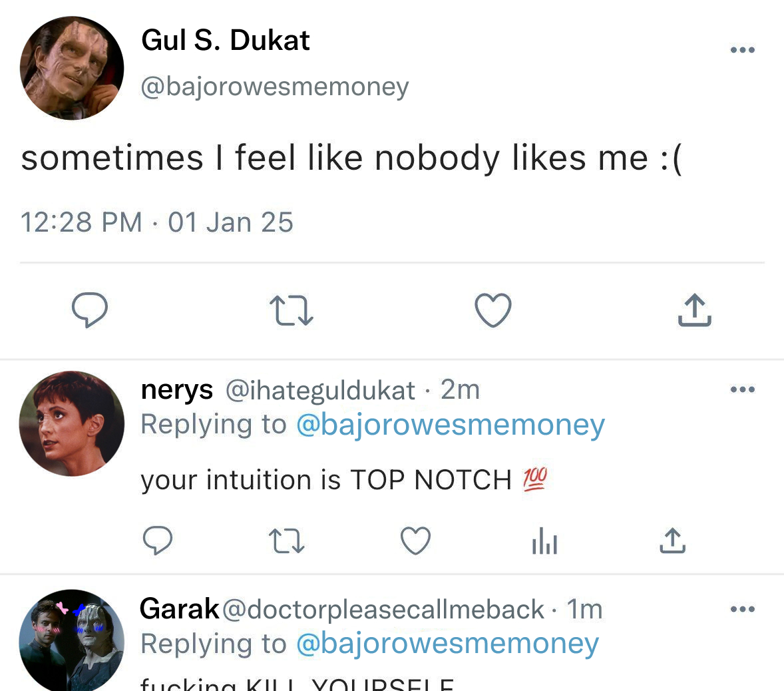The height and width of the screenshot is (691, 784).
Task: Open the @bajorowesmemoney mention in Garak's reply
Action: click(x=447, y=644)
